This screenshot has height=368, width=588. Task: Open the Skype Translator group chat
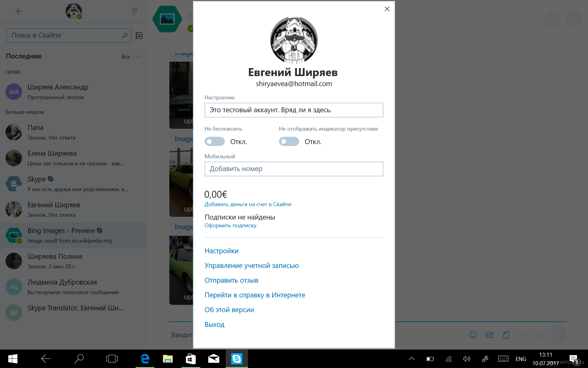pos(73,312)
